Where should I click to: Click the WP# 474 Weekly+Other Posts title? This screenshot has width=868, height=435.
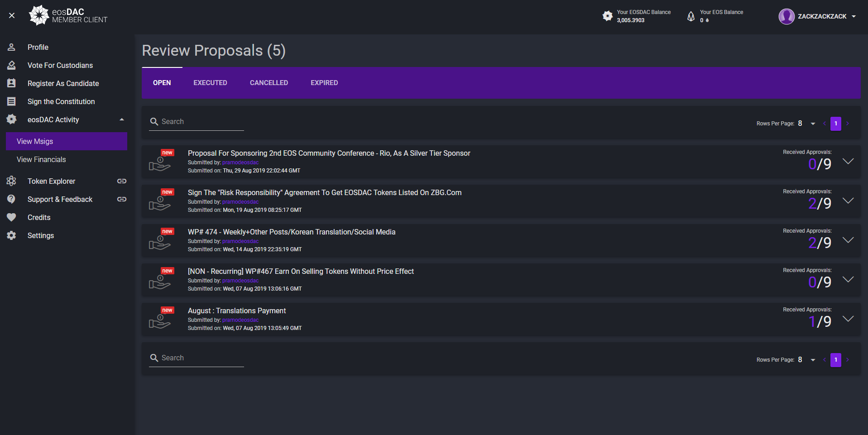(292, 232)
